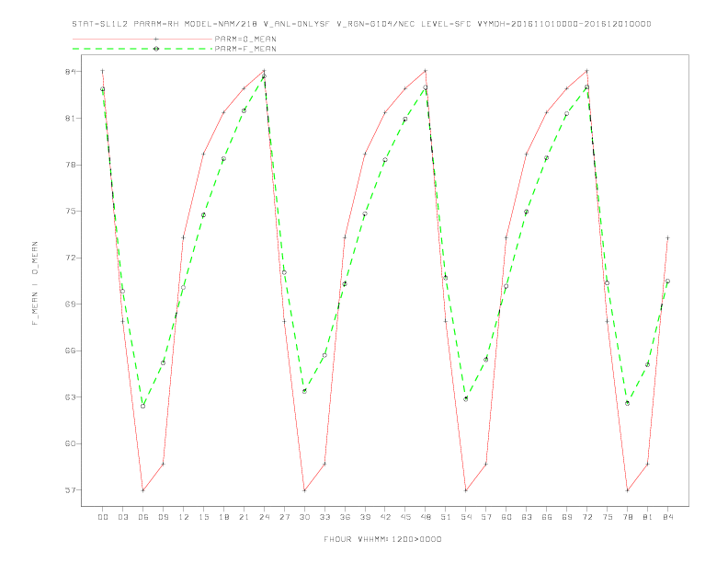
Task: Click x-axis forecast hour label 48
Action: pos(426,517)
